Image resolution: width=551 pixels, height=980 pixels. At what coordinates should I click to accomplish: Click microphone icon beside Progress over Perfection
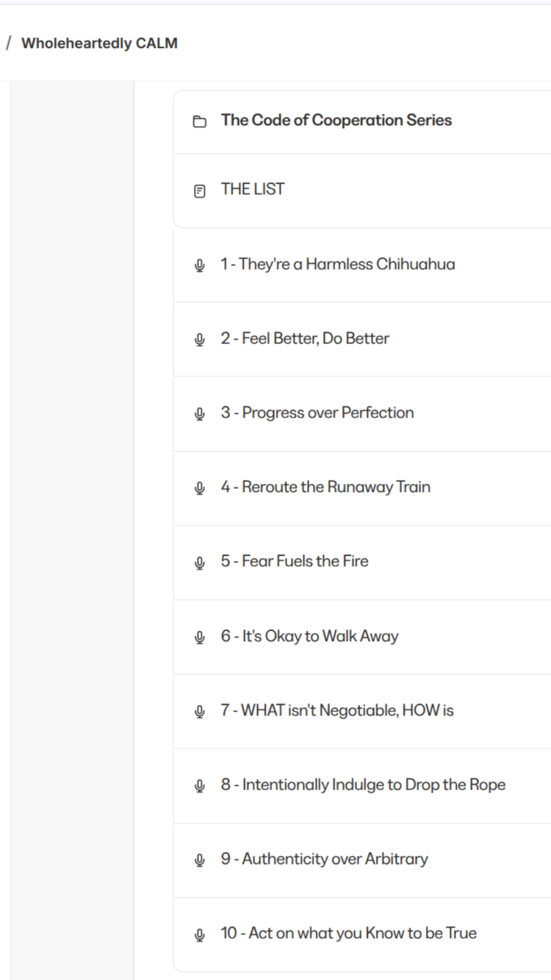(x=199, y=413)
